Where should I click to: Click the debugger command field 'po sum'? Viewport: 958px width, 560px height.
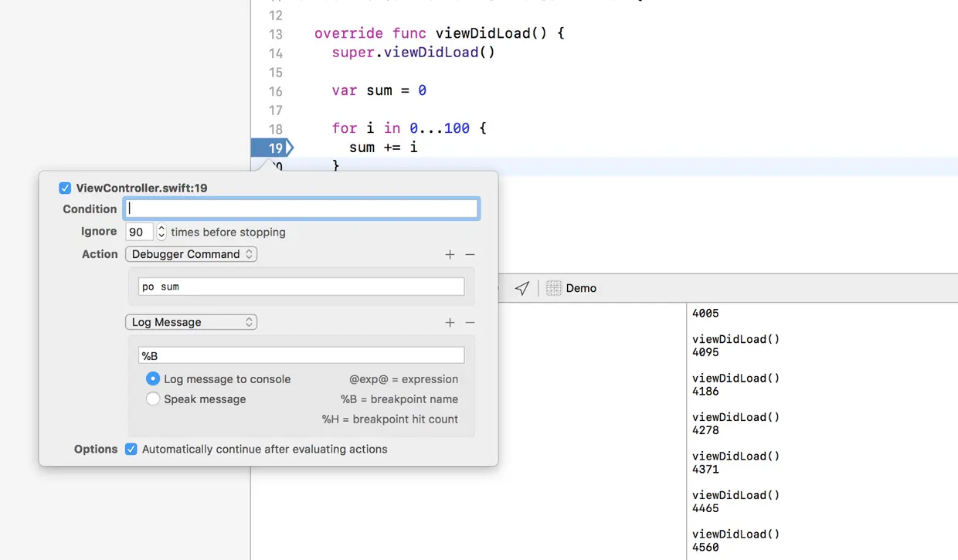301,287
